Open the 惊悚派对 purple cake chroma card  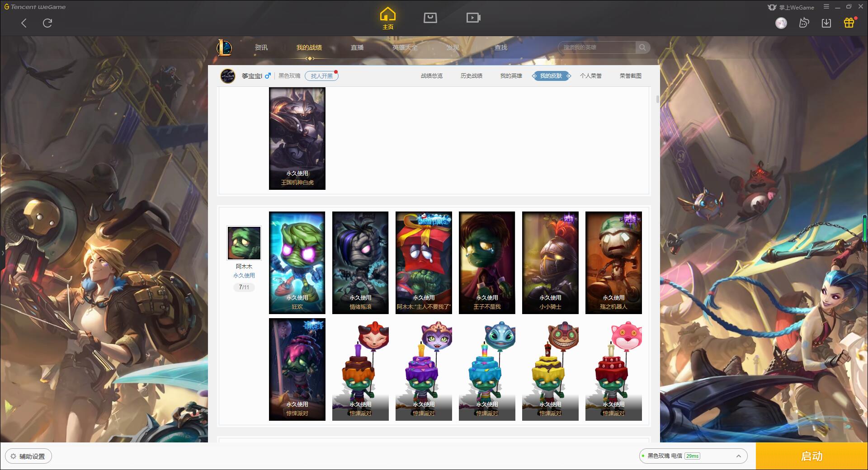pyautogui.click(x=424, y=369)
